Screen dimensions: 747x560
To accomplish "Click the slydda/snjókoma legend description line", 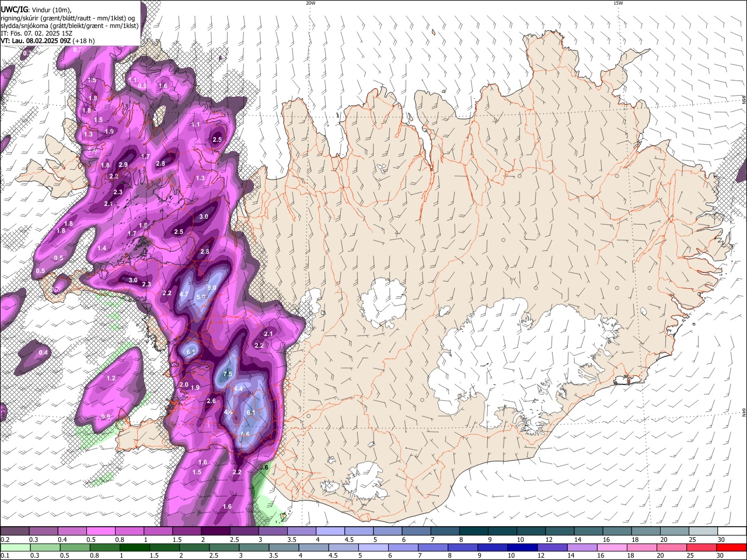I will (69, 26).
